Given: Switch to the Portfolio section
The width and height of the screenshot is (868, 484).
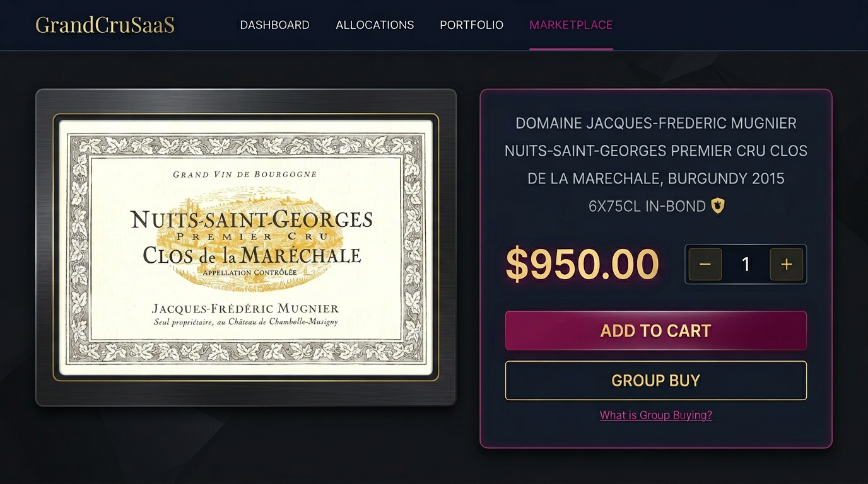Looking at the screenshot, I should 471,25.
